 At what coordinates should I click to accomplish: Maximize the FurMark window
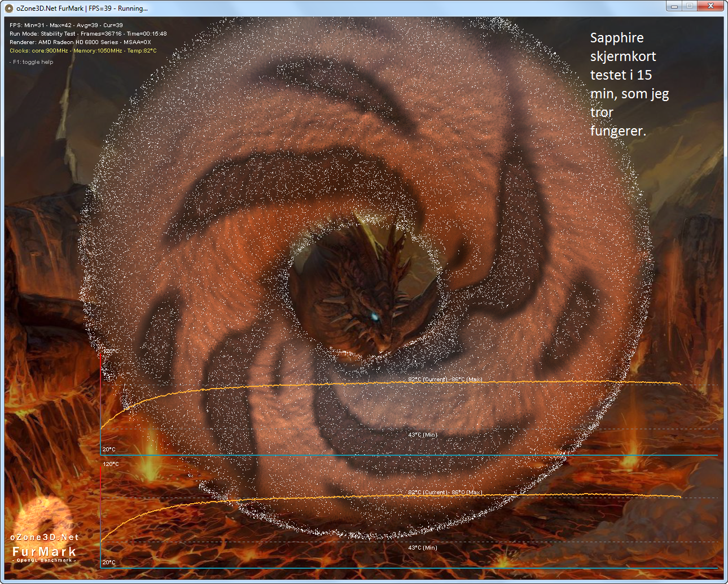coord(689,6)
